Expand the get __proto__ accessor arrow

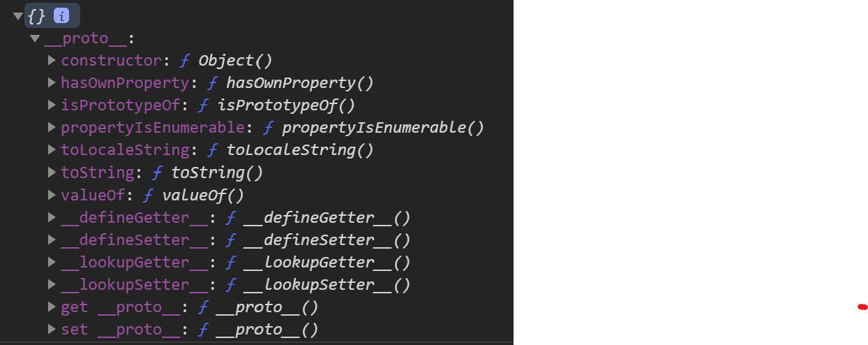click(x=52, y=307)
